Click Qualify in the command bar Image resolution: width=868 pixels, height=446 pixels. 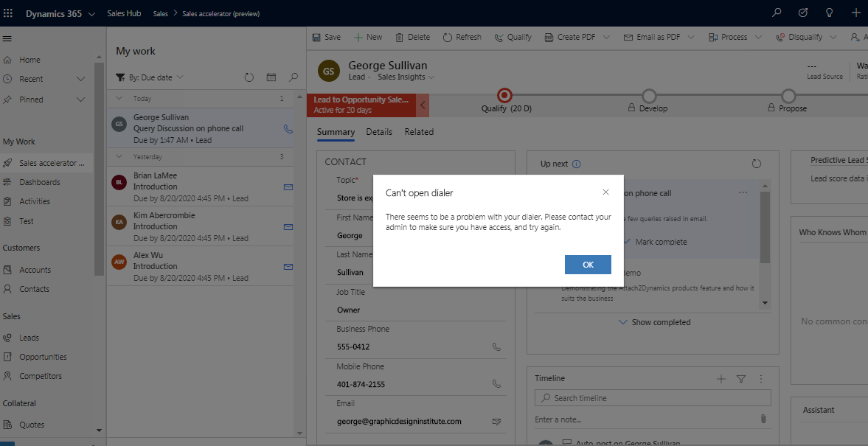(x=513, y=37)
